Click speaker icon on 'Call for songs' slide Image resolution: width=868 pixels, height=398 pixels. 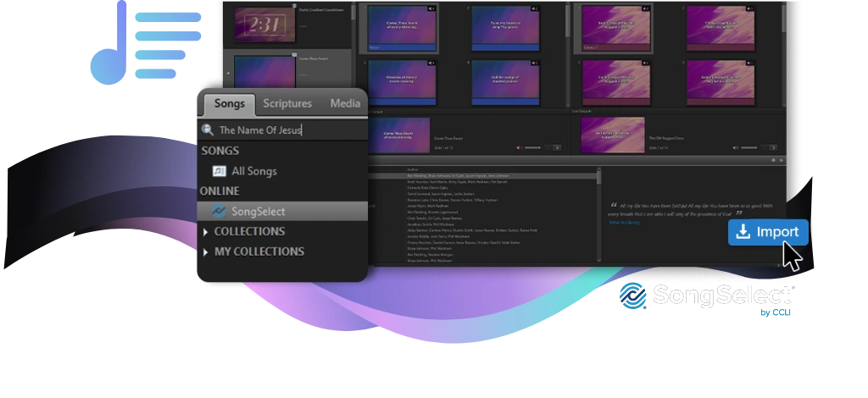pyautogui.click(x=534, y=64)
